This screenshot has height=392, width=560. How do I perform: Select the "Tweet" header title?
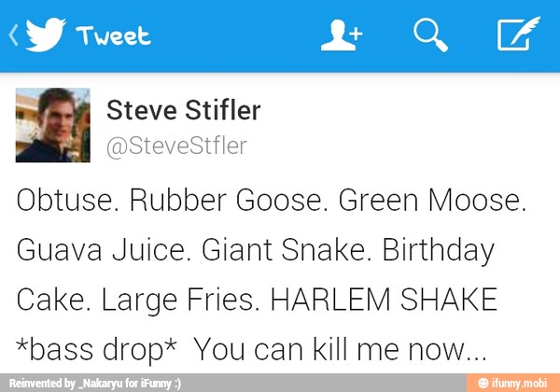(113, 36)
